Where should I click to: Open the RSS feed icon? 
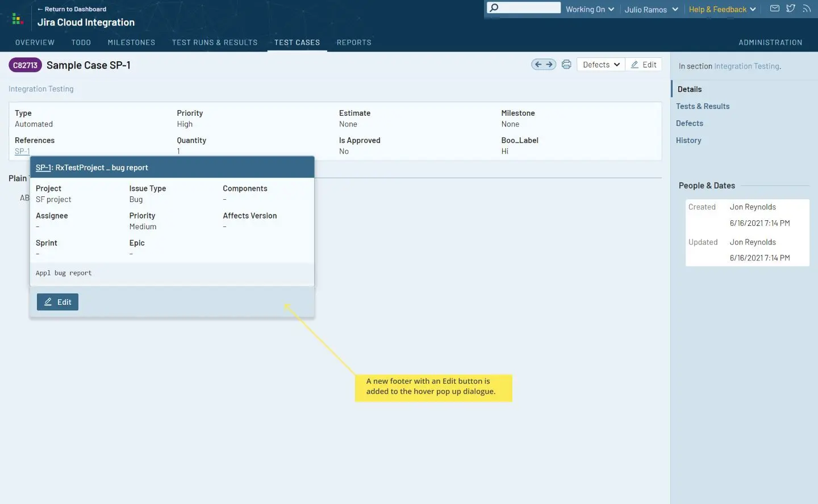point(807,9)
